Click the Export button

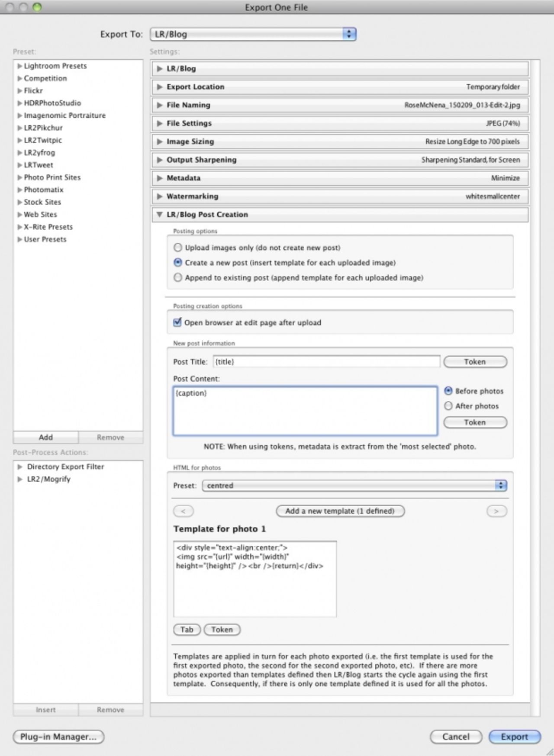click(x=514, y=737)
